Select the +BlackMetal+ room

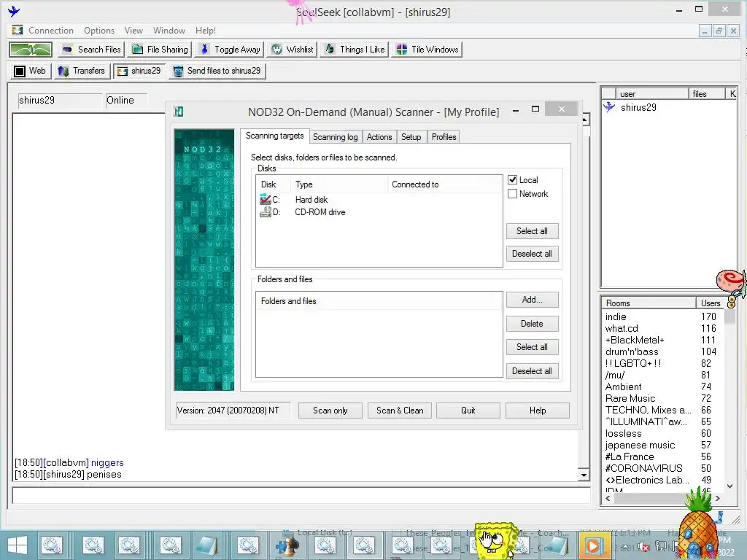click(634, 340)
